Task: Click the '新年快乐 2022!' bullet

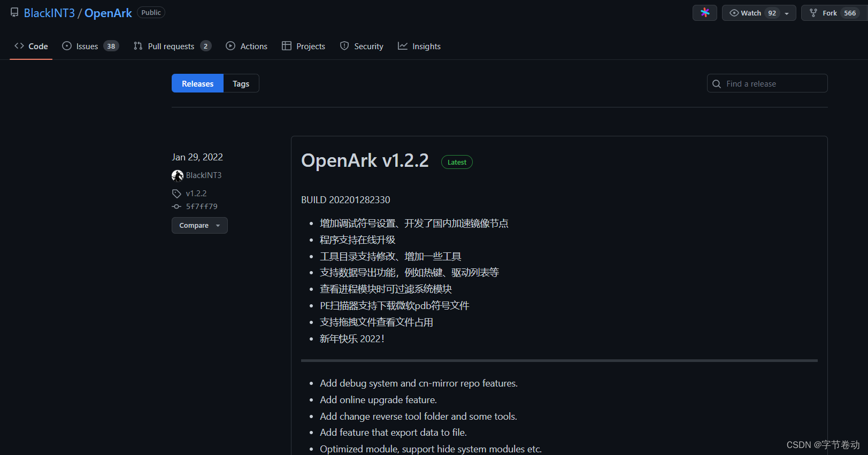Action: point(352,339)
